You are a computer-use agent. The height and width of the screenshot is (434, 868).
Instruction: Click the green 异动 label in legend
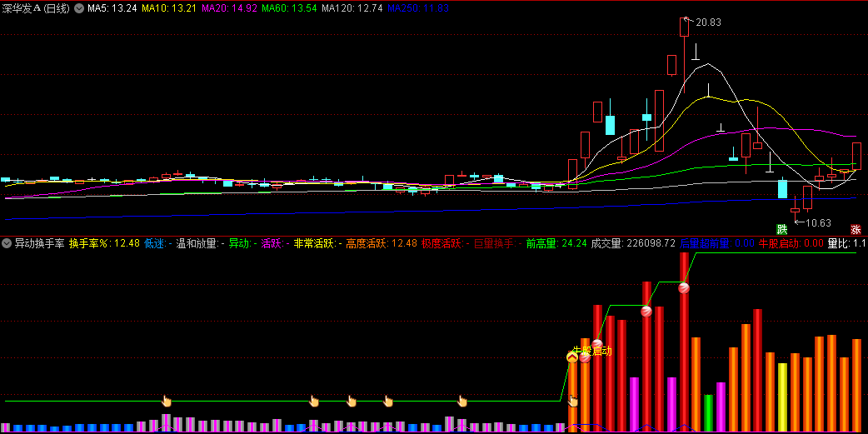point(242,243)
